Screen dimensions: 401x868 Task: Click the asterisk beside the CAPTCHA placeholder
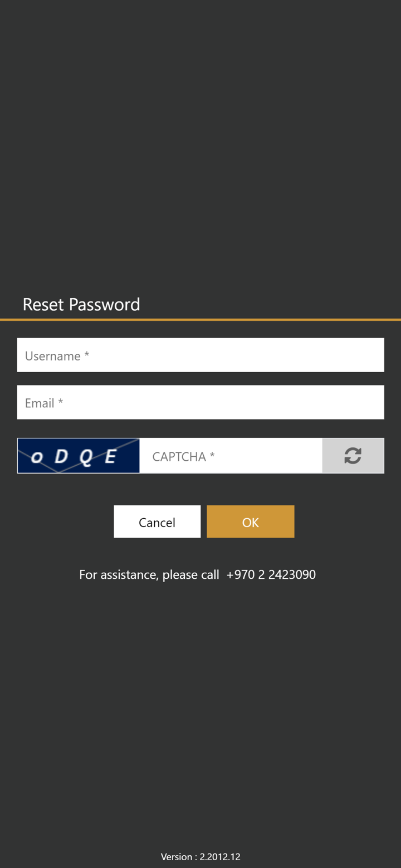pos(212,456)
